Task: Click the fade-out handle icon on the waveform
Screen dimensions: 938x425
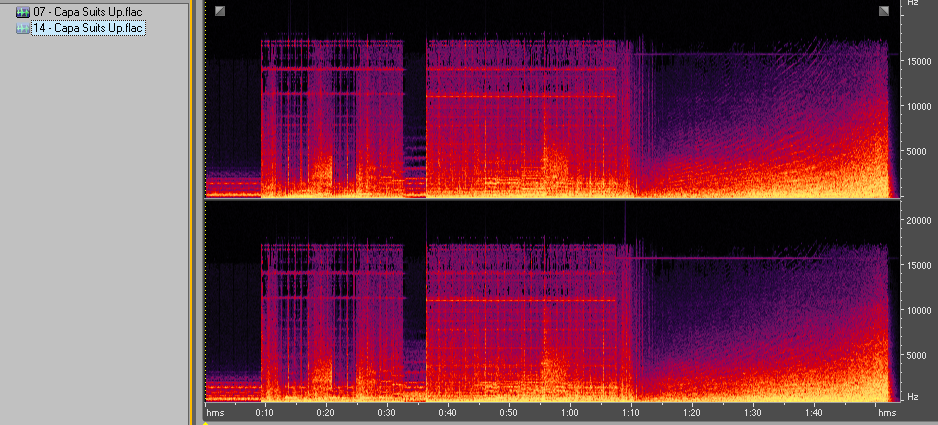Action: (x=884, y=11)
